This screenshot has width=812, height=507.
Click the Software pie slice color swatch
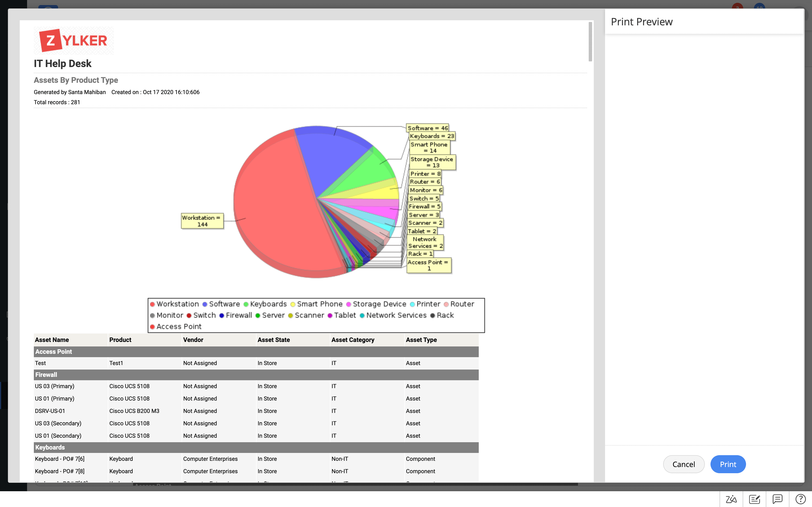(x=204, y=304)
